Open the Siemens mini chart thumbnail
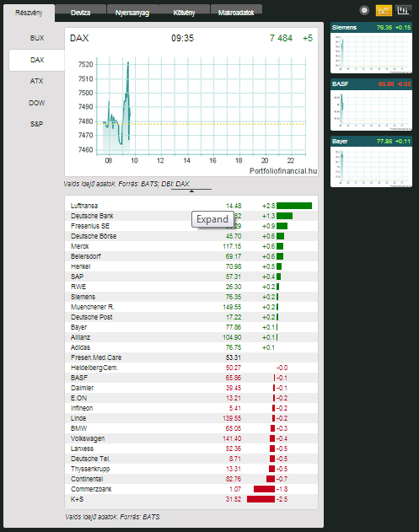The image size is (419, 532). pyautogui.click(x=371, y=48)
